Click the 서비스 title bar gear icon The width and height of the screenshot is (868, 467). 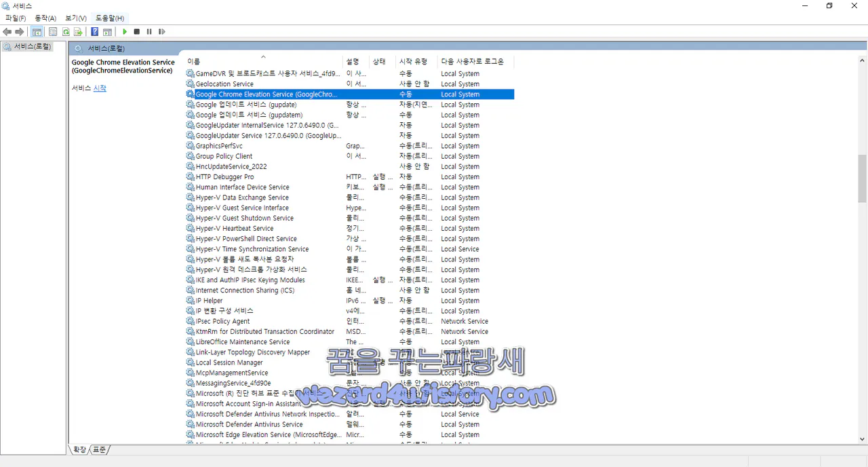[x=6, y=5]
